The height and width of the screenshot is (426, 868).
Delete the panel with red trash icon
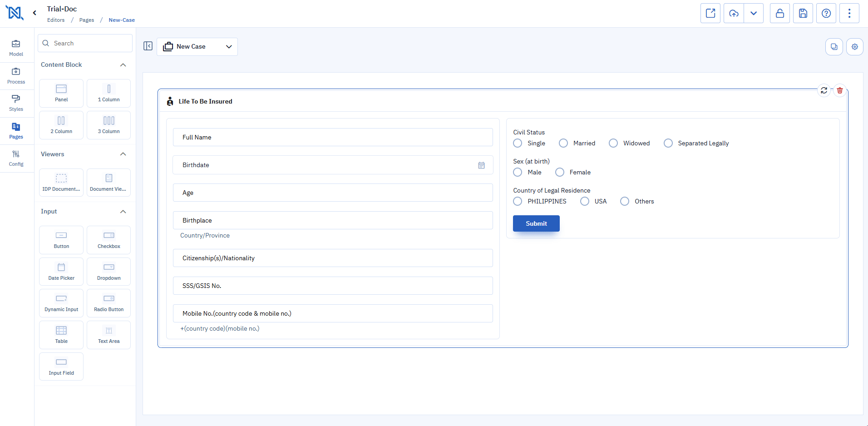click(x=839, y=90)
